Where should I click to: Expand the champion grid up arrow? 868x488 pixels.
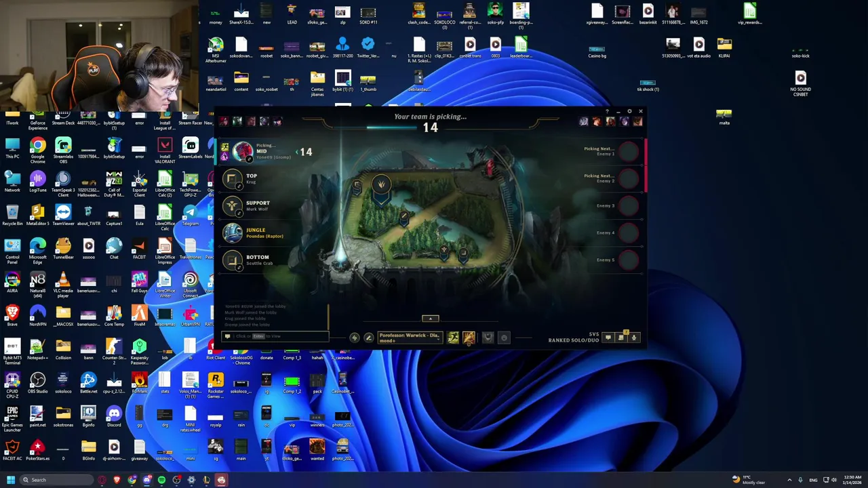coord(431,319)
